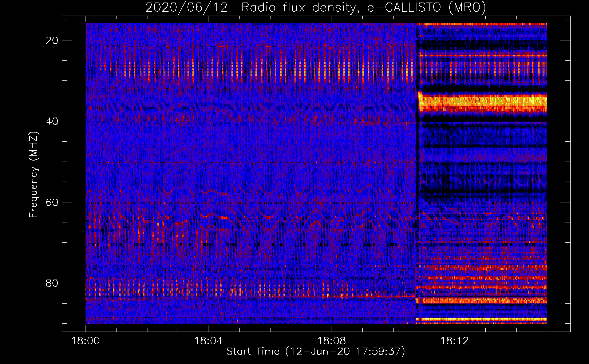Click the bright yellow emission band near 35 MHz
This screenshot has width=589, height=364.
[482, 103]
